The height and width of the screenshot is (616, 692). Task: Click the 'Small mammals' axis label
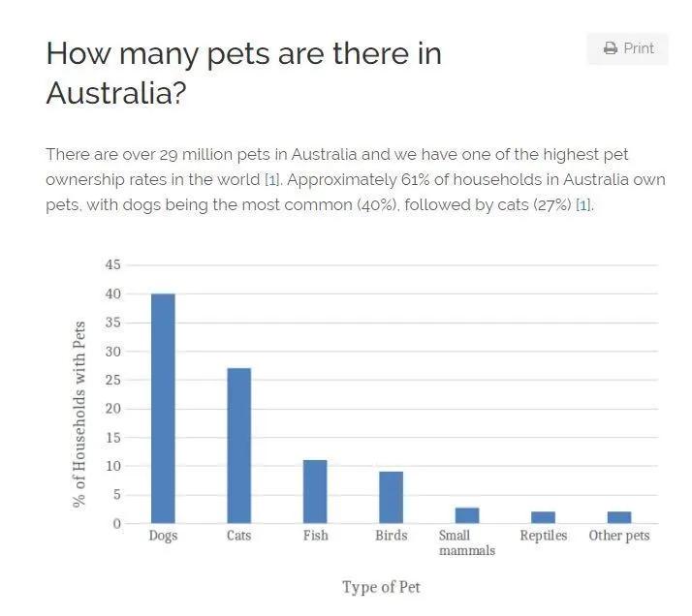(466, 542)
